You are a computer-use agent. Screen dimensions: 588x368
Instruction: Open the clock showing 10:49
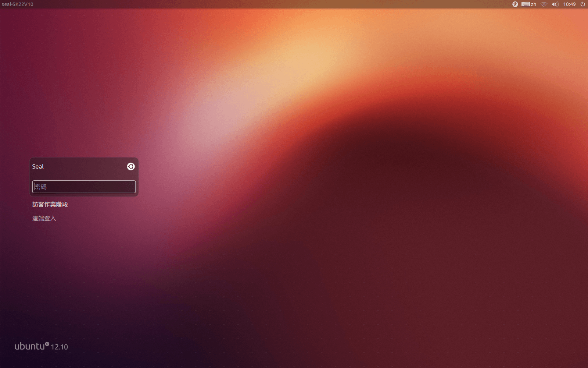click(x=570, y=4)
